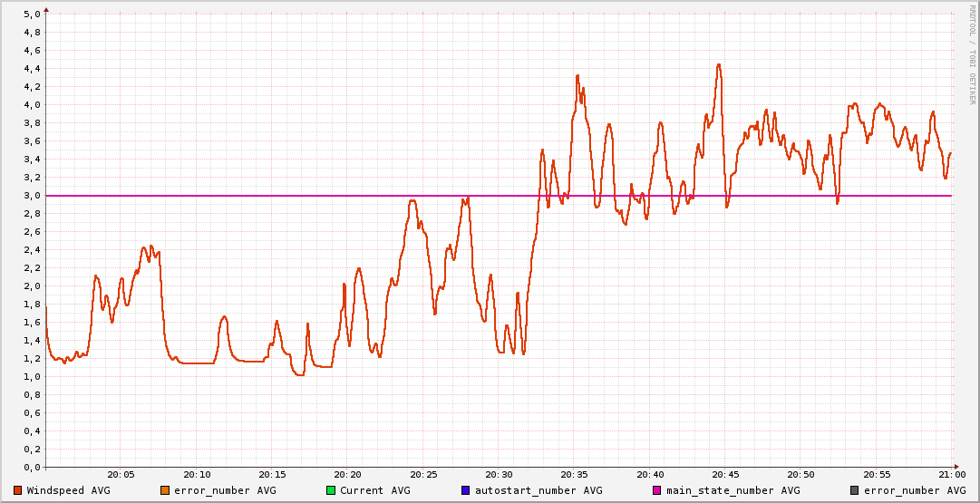Click the gray error_number AVG legend swatch
The height and width of the screenshot is (503, 980).
pyautogui.click(x=855, y=490)
